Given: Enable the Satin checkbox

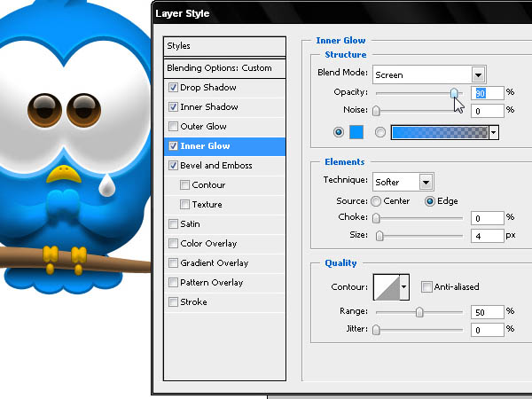Looking at the screenshot, I should pyautogui.click(x=173, y=224).
